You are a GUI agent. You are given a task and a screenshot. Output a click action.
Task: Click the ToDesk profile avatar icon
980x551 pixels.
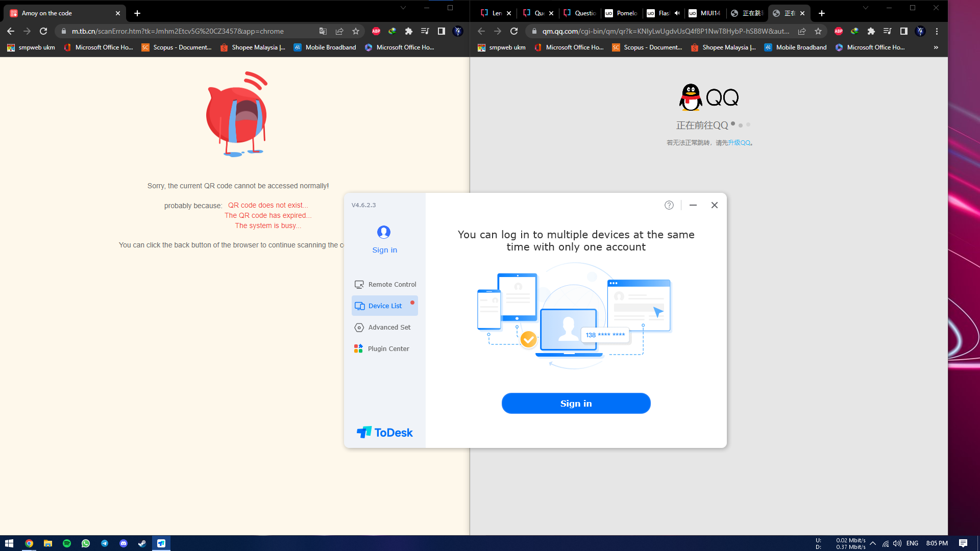[384, 232]
